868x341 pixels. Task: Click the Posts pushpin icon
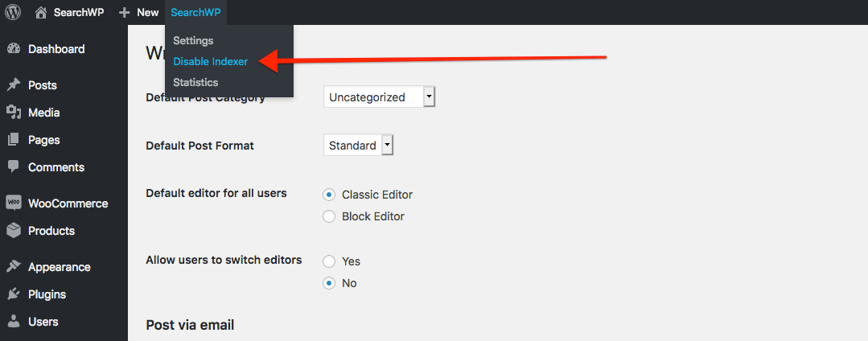tap(14, 85)
